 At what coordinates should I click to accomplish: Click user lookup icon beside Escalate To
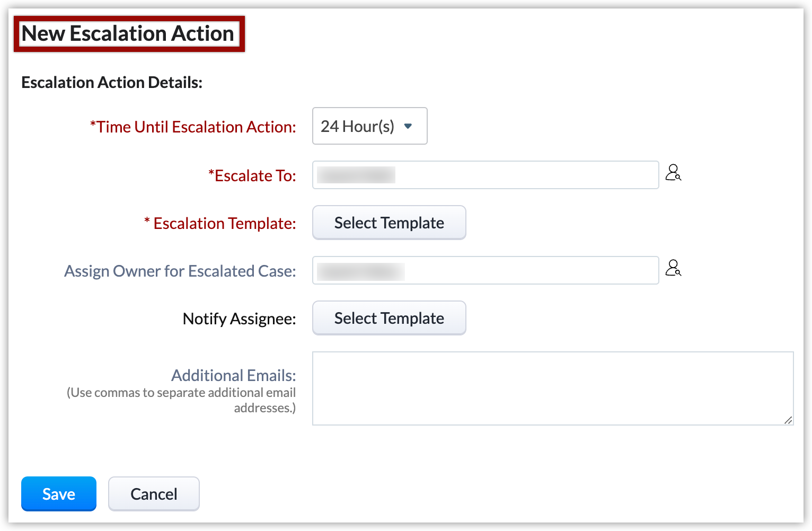coord(673,173)
